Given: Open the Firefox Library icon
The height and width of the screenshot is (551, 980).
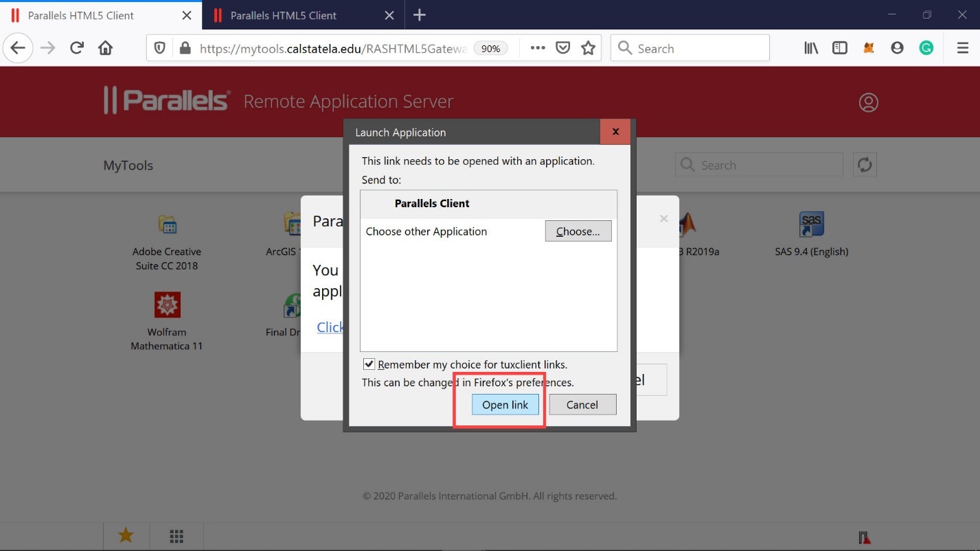Looking at the screenshot, I should (811, 48).
